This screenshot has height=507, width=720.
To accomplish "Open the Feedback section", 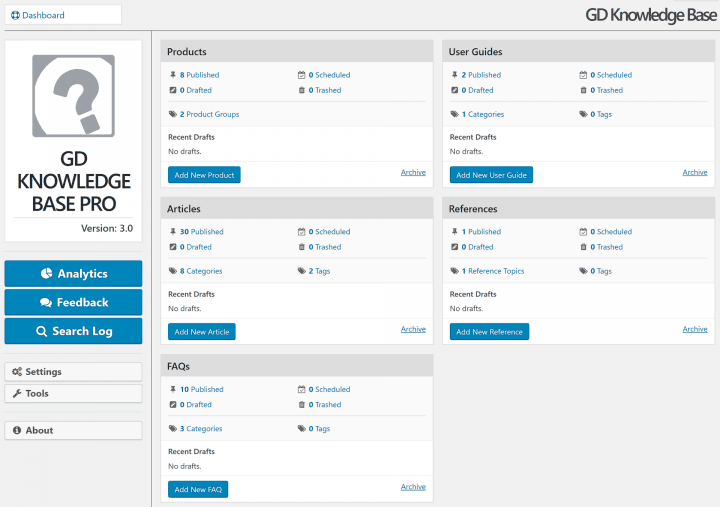I will pyautogui.click(x=73, y=302).
